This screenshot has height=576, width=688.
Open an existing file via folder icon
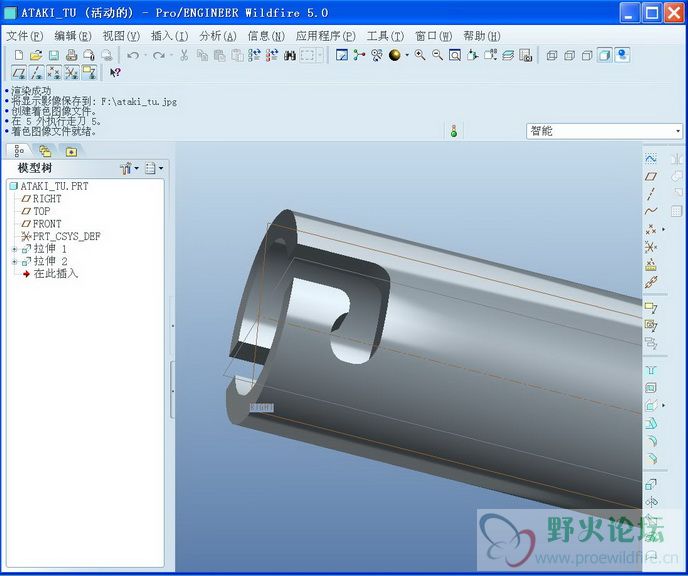pos(36,55)
